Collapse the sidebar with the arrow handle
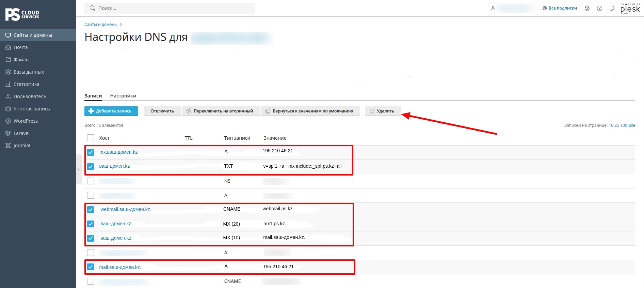Image resolution: width=644 pixels, height=288 pixels. [79, 169]
